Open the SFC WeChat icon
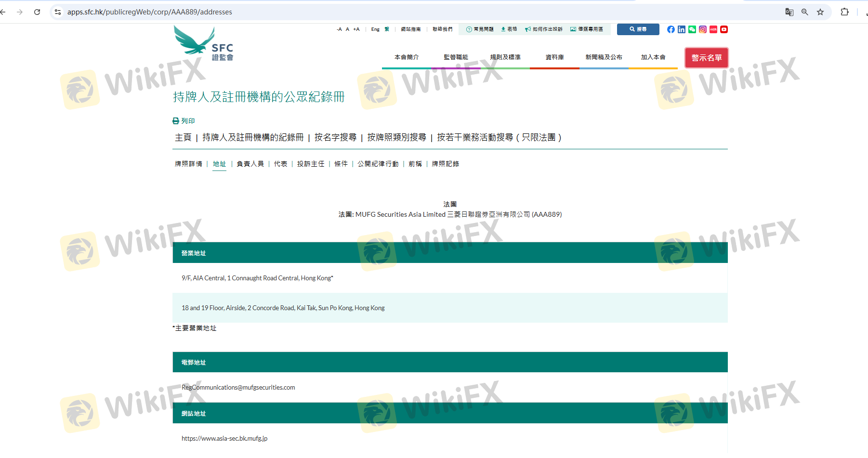The height and width of the screenshot is (458, 868). (692, 29)
